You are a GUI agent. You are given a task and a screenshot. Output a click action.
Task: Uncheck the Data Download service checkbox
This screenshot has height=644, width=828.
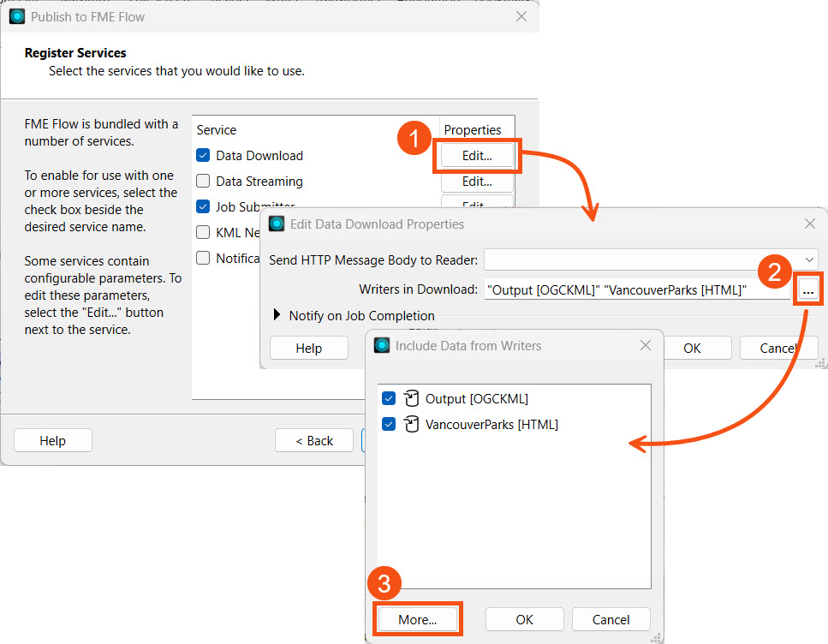click(203, 156)
